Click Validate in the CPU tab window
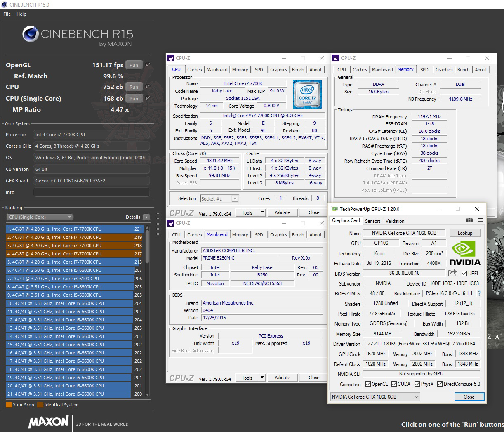Viewport: 504px width, 432px height. point(282,212)
